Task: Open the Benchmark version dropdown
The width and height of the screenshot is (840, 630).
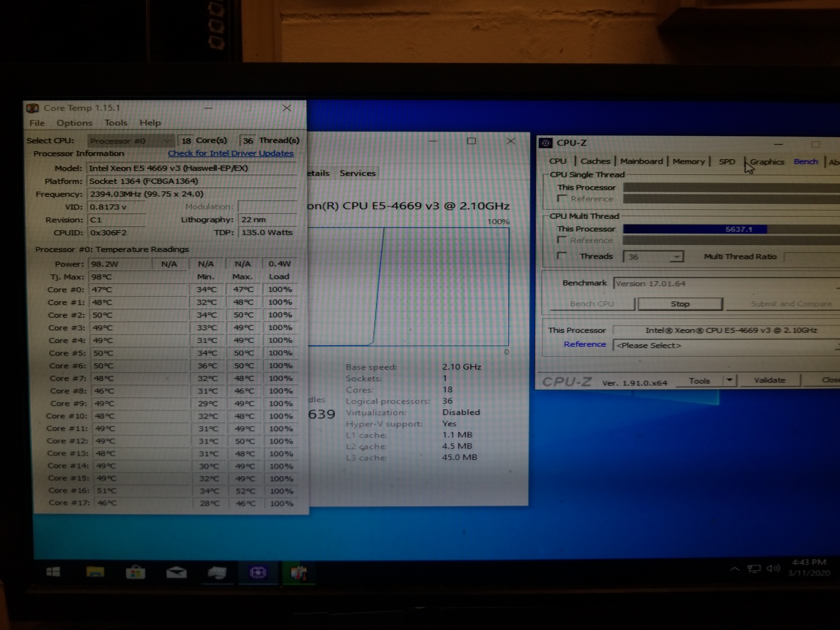Action: (x=727, y=284)
